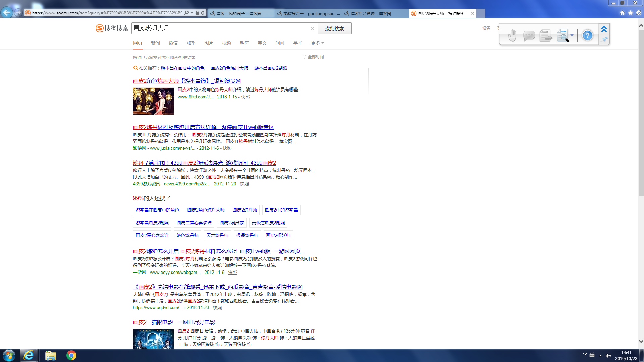
Task: Open the blue question mark help
Action: coord(587,35)
